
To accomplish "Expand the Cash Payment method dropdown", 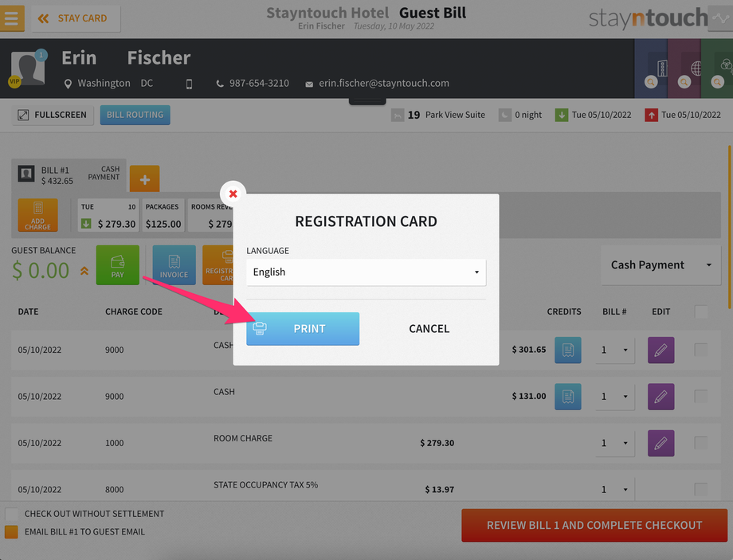I will coord(661,265).
